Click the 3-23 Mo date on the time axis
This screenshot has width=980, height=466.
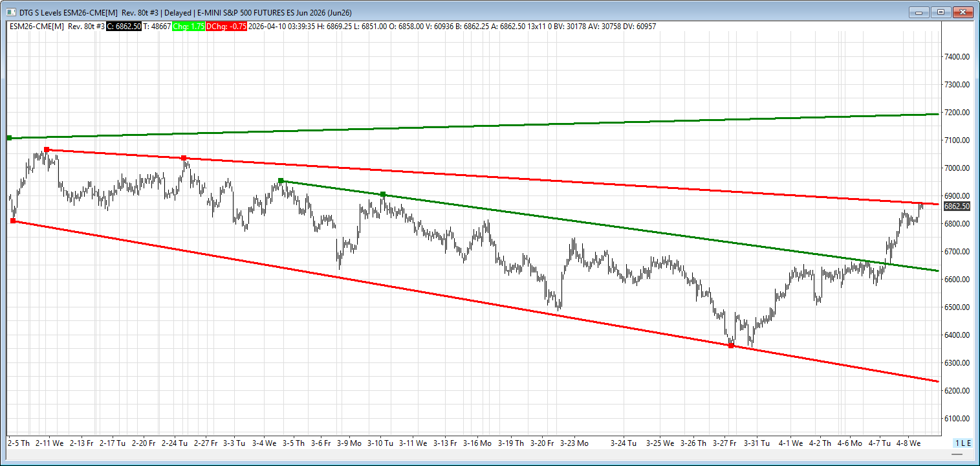pyautogui.click(x=574, y=443)
